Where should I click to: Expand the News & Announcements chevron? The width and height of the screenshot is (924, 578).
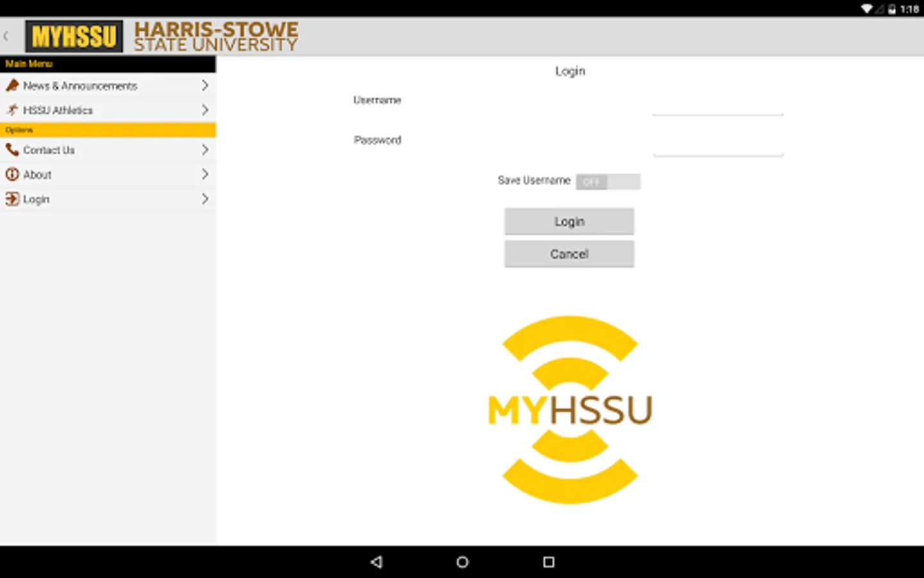[x=205, y=85]
